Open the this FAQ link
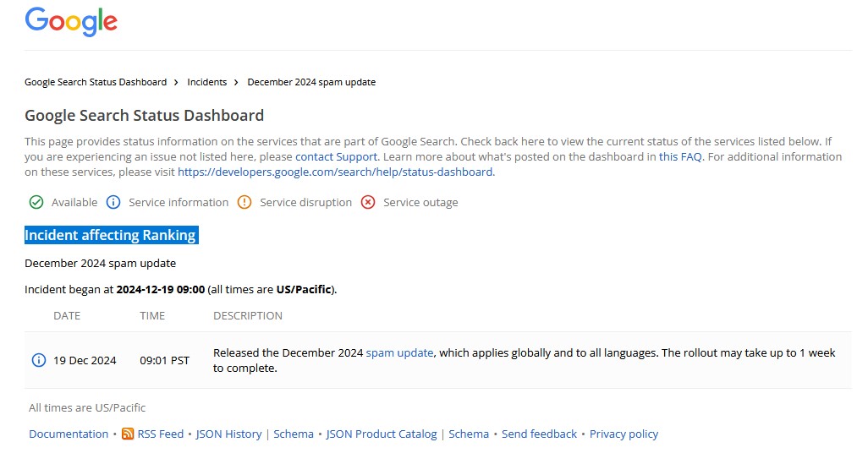This screenshot has height=464, width=868. pyautogui.click(x=680, y=156)
